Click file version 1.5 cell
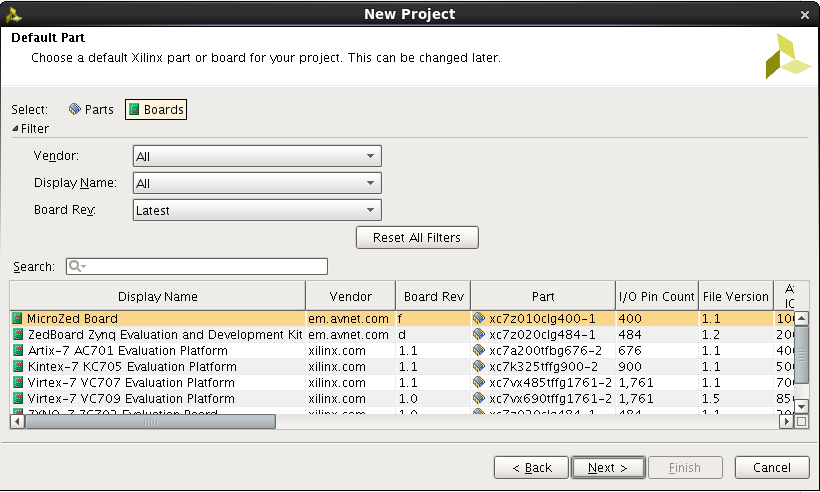Viewport: 820px width, 492px height. [x=736, y=398]
